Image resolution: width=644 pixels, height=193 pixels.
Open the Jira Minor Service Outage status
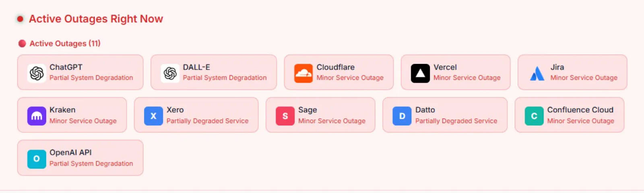coord(584,78)
